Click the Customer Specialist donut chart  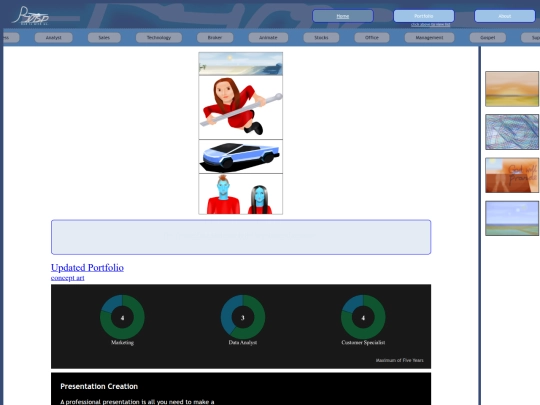pos(363,317)
